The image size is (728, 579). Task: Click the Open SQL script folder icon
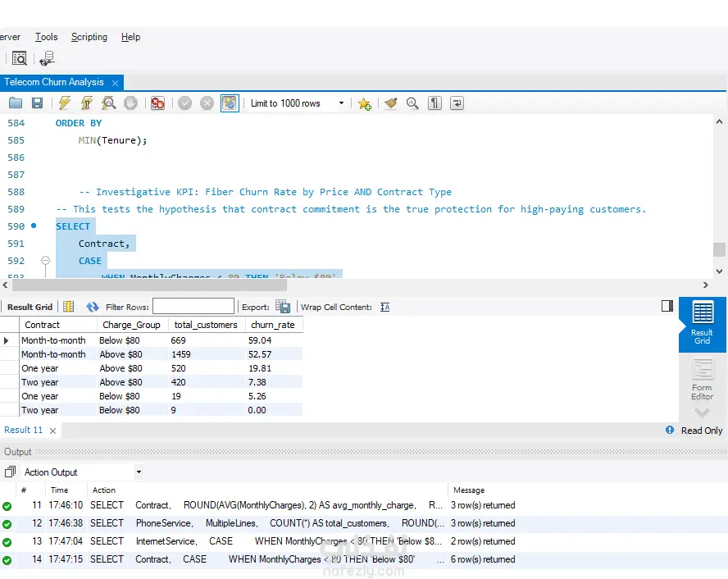pyautogui.click(x=15, y=103)
